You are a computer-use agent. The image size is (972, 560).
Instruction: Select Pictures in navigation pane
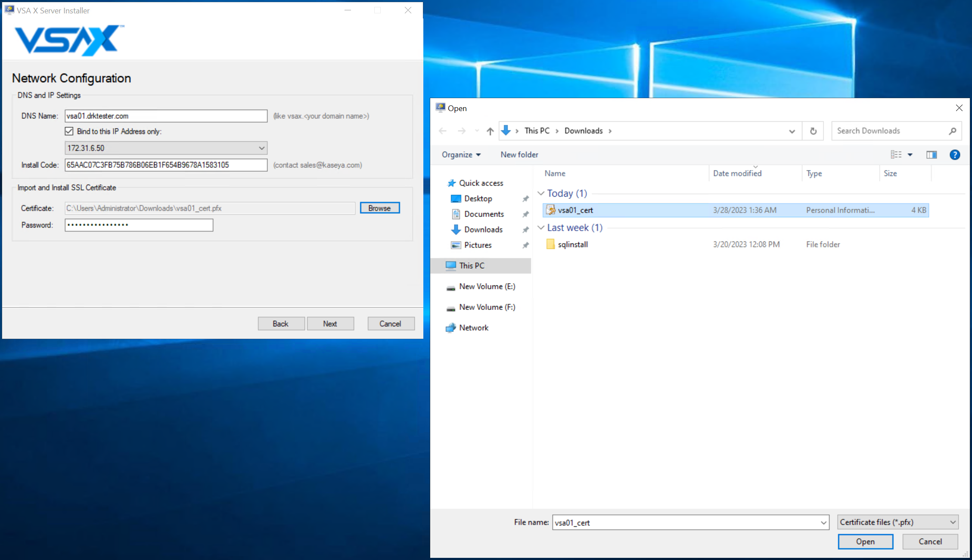478,245
